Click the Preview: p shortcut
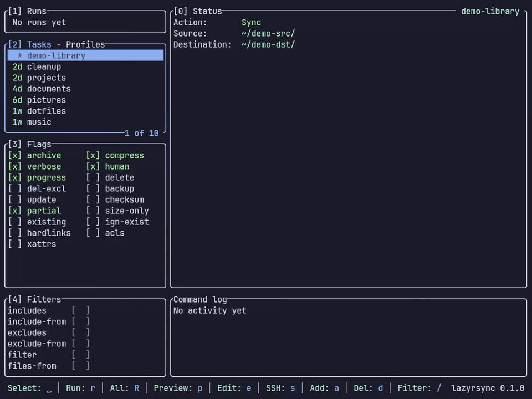532x399 pixels. pos(178,388)
